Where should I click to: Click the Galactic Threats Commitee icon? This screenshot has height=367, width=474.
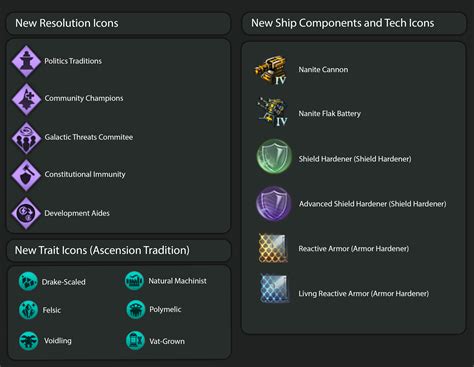click(x=26, y=138)
